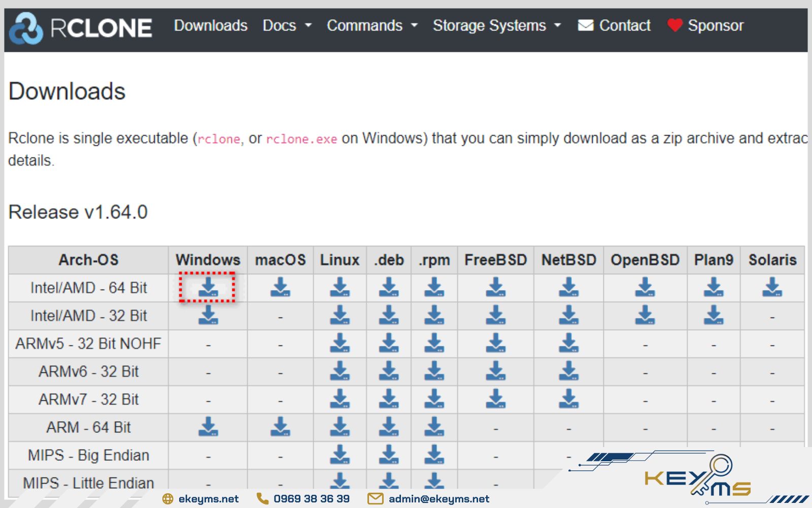Download OpenBSD Intel/AMD 32 Bit build
The image size is (812, 508).
coord(645,315)
